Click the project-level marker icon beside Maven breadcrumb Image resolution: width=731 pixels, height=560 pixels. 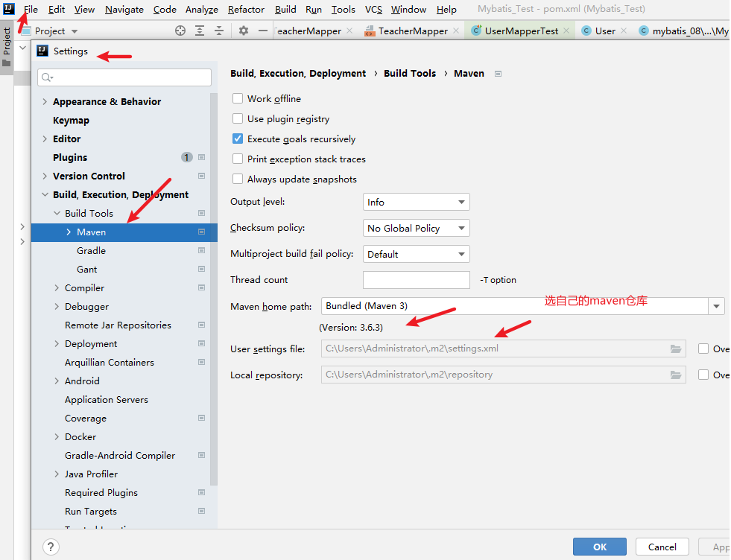(x=498, y=74)
